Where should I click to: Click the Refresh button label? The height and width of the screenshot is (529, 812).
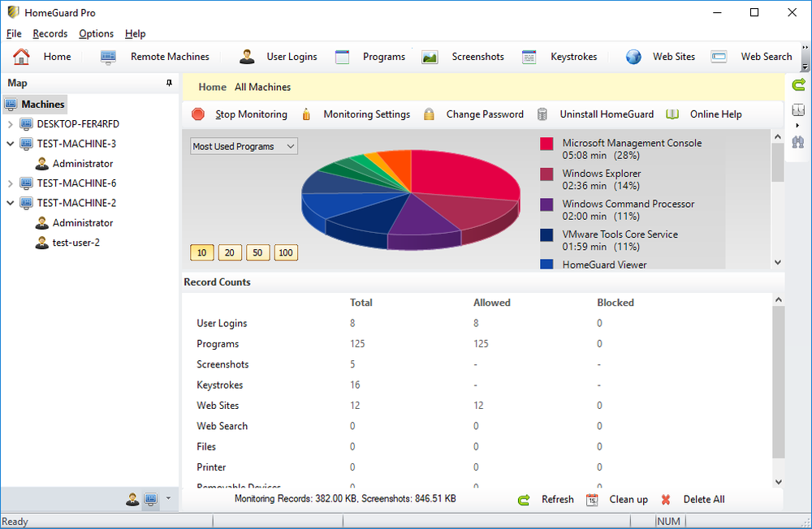tap(558, 500)
